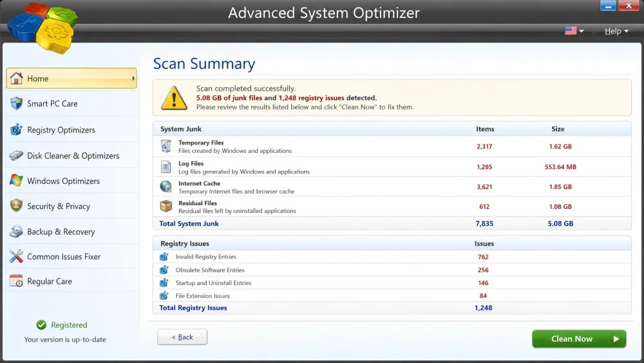The image size is (644, 363).
Task: Click the Invalid Registry Entries icon
Action: 164,257
